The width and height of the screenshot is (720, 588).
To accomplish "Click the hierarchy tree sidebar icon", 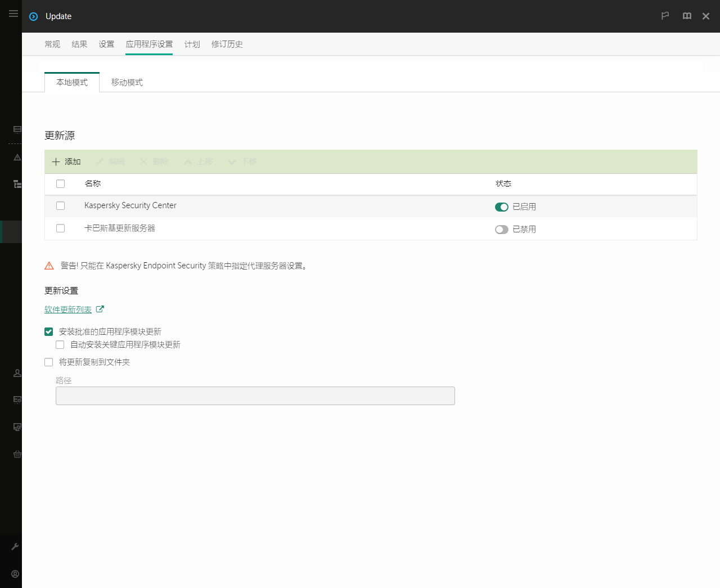I will click(x=17, y=184).
